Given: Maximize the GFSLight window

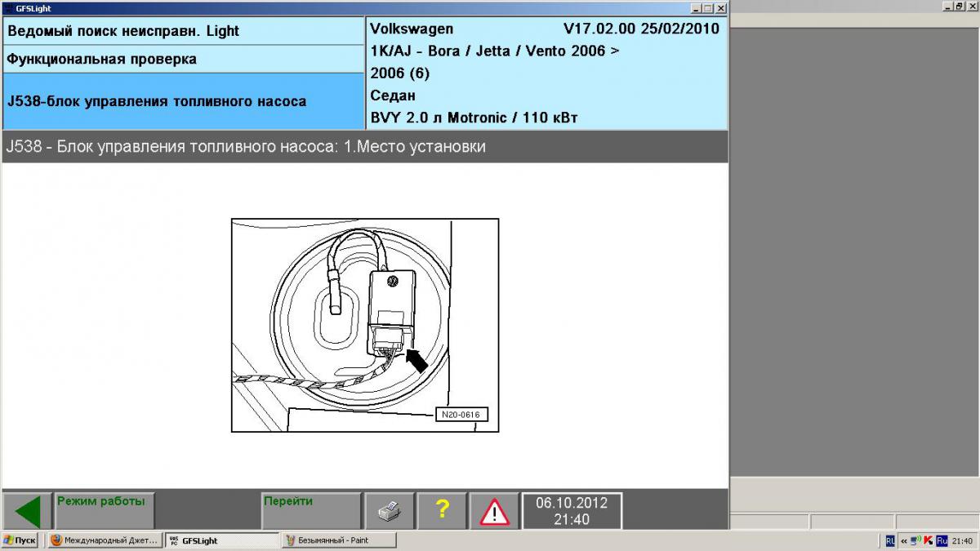Looking at the screenshot, I should [707, 8].
